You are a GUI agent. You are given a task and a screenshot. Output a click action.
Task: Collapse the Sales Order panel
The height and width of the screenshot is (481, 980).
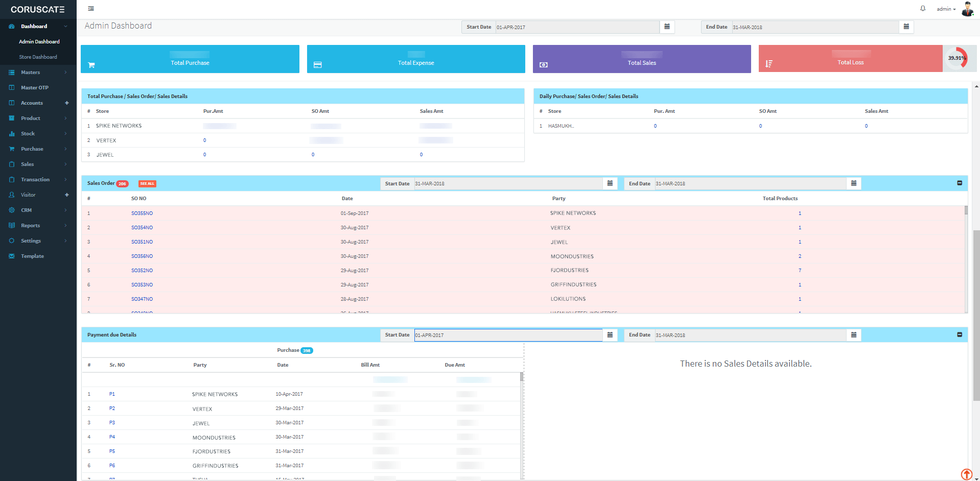pos(959,183)
